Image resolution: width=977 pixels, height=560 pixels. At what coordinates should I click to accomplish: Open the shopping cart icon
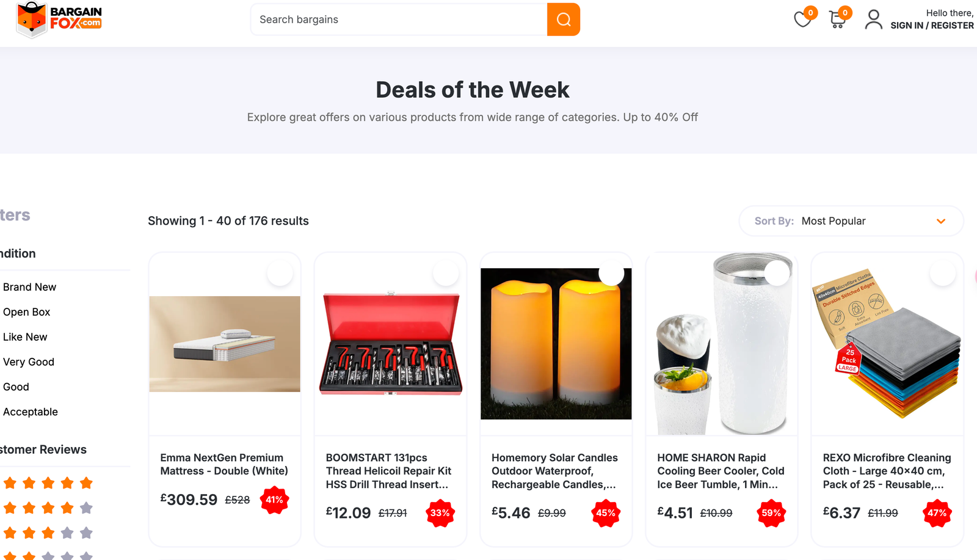(837, 20)
